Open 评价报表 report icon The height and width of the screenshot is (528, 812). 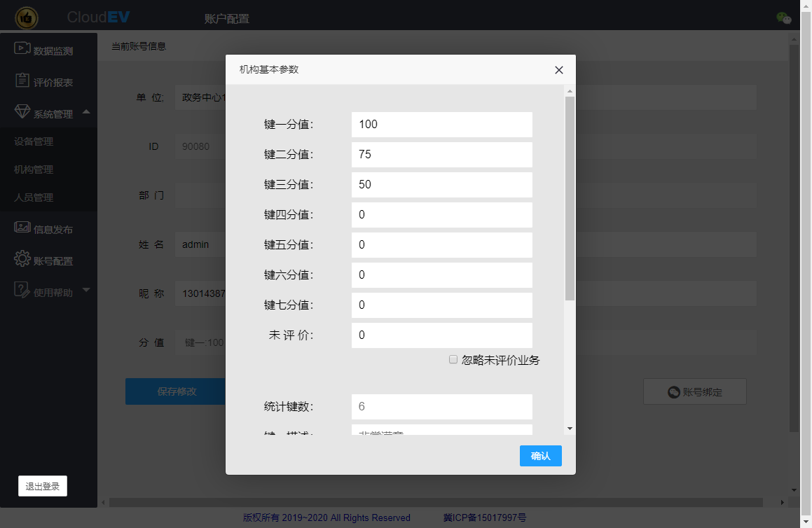pos(22,81)
